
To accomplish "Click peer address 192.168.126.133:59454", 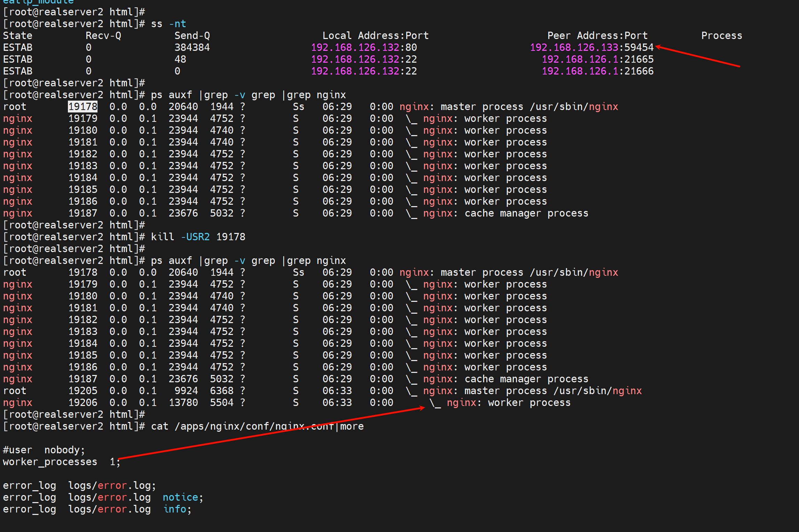I will (x=592, y=47).
